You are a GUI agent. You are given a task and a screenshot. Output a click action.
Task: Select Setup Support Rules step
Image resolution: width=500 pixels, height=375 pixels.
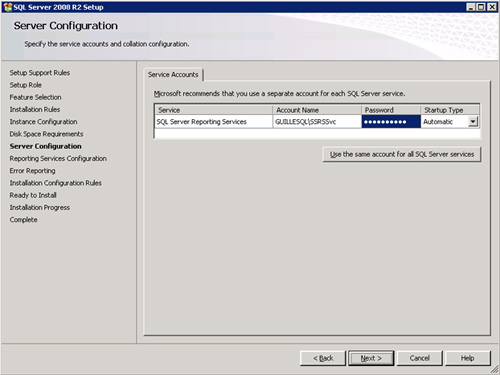[x=40, y=73]
